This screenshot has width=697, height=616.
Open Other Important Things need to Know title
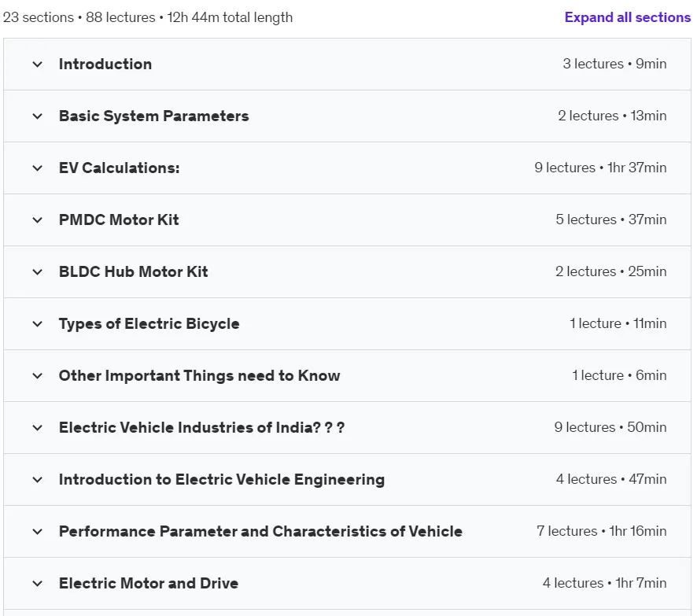(199, 375)
